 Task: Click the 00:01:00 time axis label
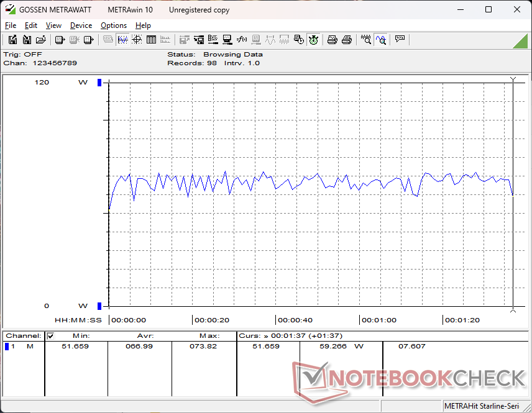379,320
